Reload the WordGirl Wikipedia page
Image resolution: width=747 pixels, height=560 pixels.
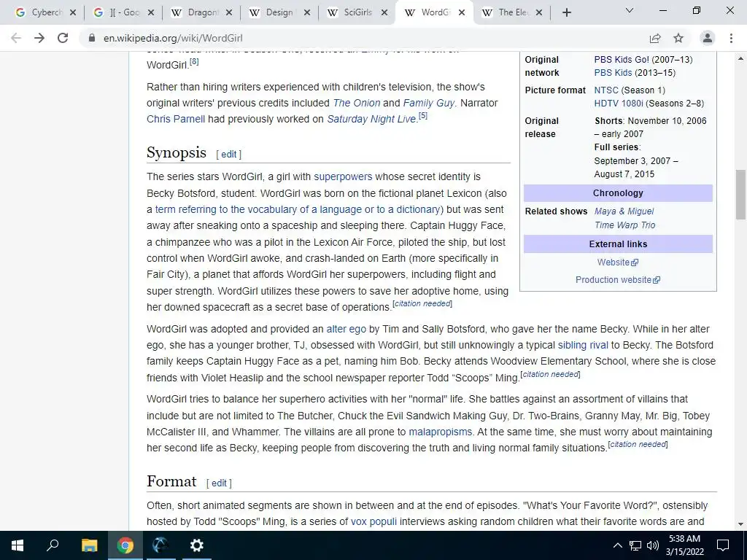coord(63,38)
